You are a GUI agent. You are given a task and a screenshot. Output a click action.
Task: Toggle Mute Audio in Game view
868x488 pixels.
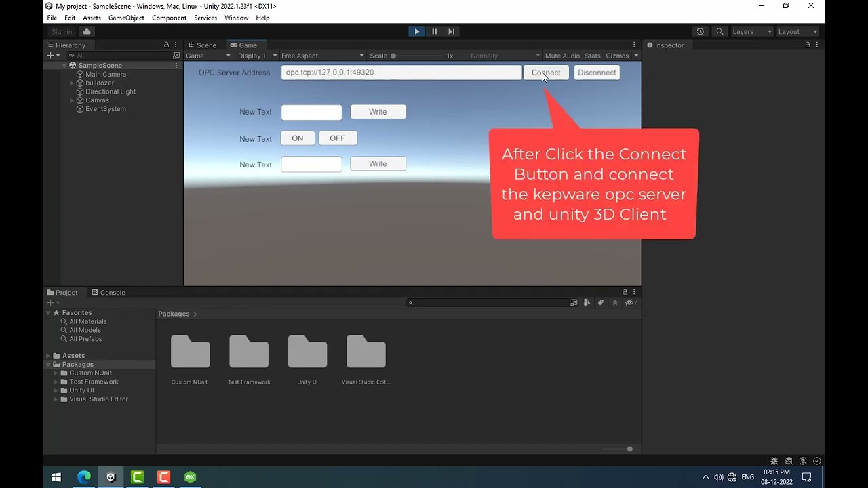point(562,56)
